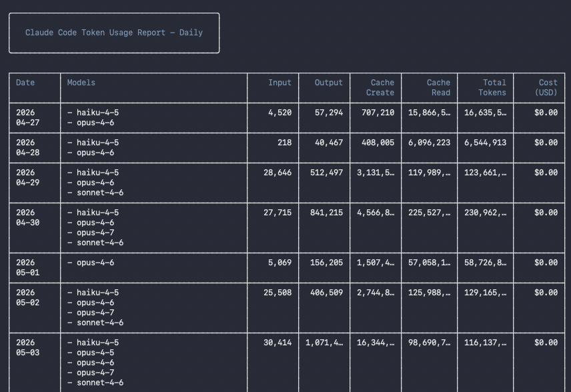The width and height of the screenshot is (571, 392).
Task: Select 'opus-4-6' in the 04-28 row
Action: point(95,153)
